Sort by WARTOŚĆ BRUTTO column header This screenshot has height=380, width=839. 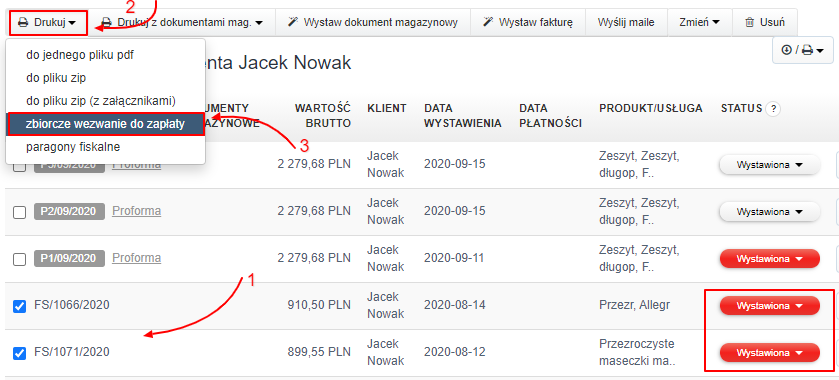tap(323, 116)
